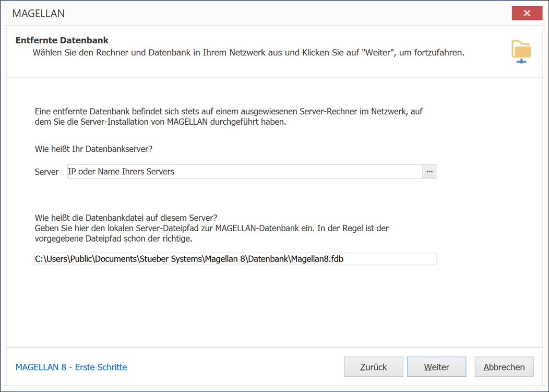Click the database file path field
Screen dimensions: 549x392
[x=235, y=259]
